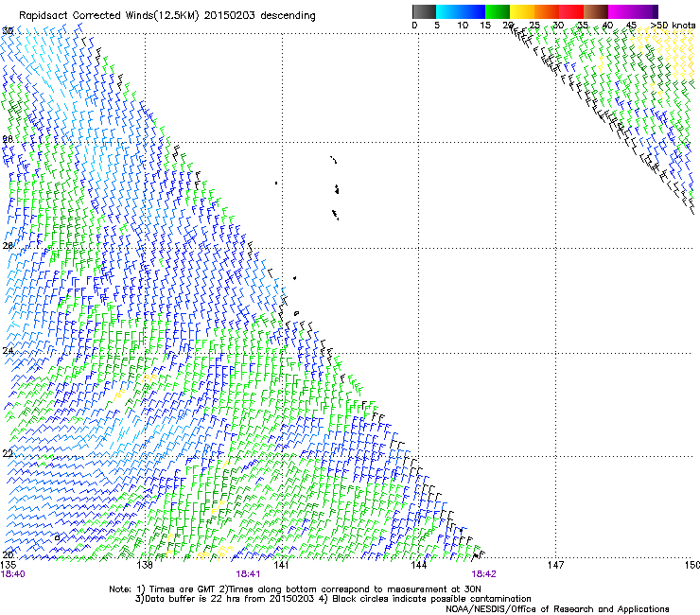Click the latitude label '24'
This screenshot has width=700, height=615.
(8, 351)
